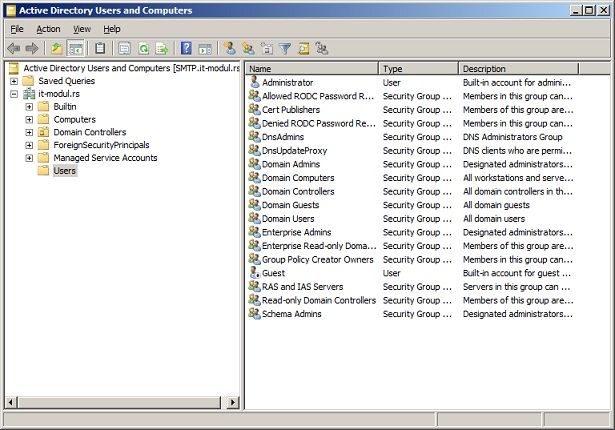Open Help using the blue question-mark icon
Viewport: 615px width, 430px height.
(x=186, y=49)
